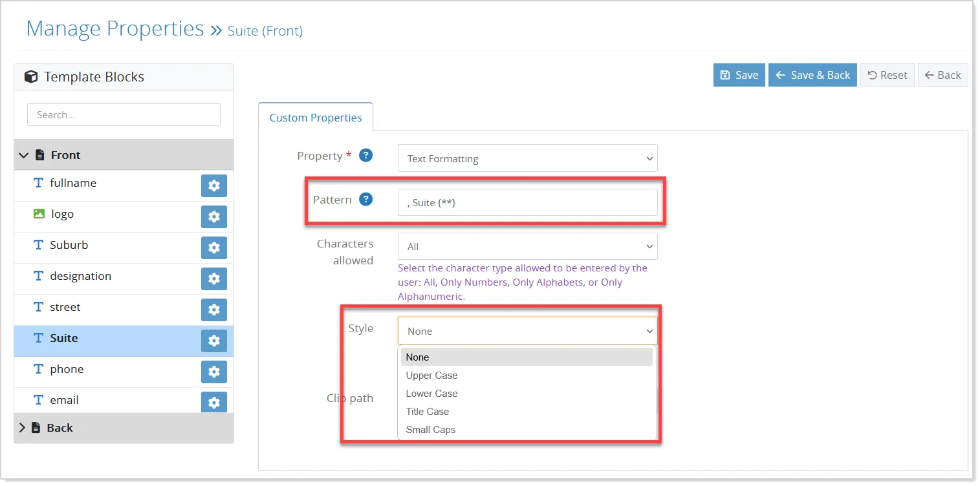The image size is (980, 486).
Task: Click the Manage Properties heading
Action: point(115,28)
